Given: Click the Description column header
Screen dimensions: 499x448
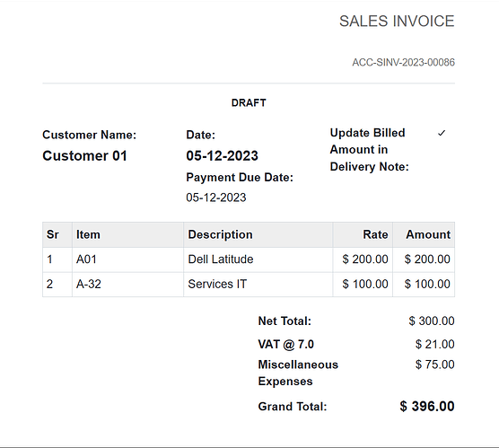Looking at the screenshot, I should [220, 234].
